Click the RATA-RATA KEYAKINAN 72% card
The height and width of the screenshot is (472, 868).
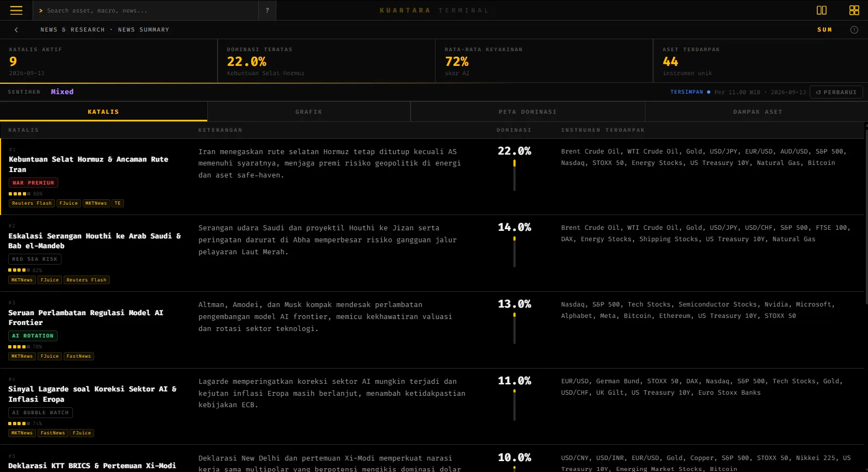pos(544,61)
